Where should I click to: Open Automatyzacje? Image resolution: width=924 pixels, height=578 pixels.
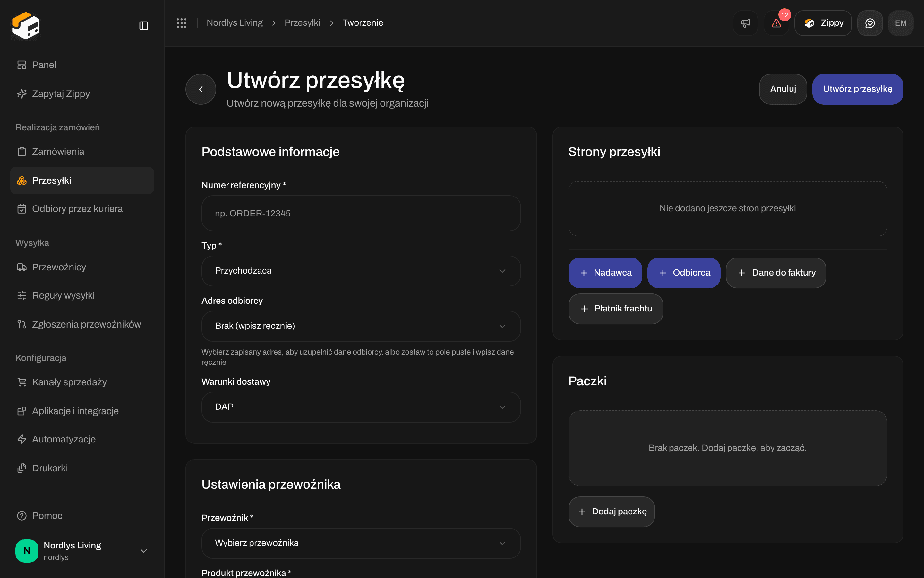point(82,439)
